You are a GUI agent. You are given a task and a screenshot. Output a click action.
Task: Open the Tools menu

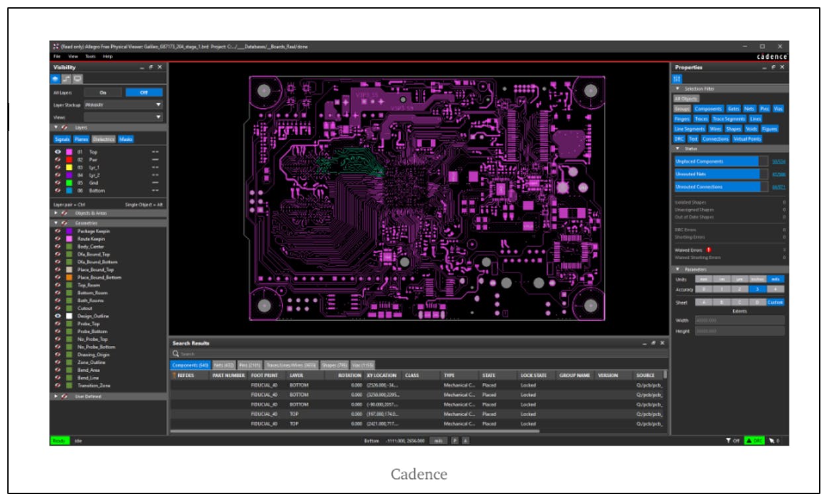(x=91, y=56)
